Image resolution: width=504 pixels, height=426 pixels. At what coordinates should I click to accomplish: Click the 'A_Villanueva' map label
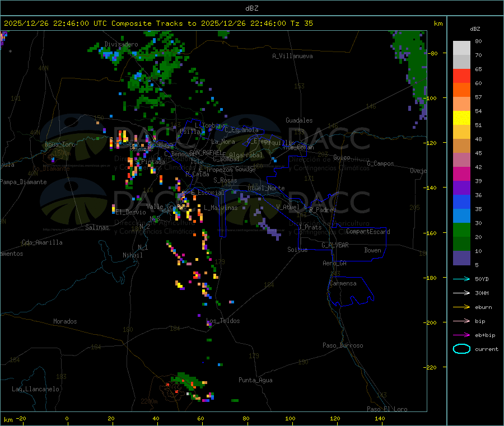tap(292, 56)
